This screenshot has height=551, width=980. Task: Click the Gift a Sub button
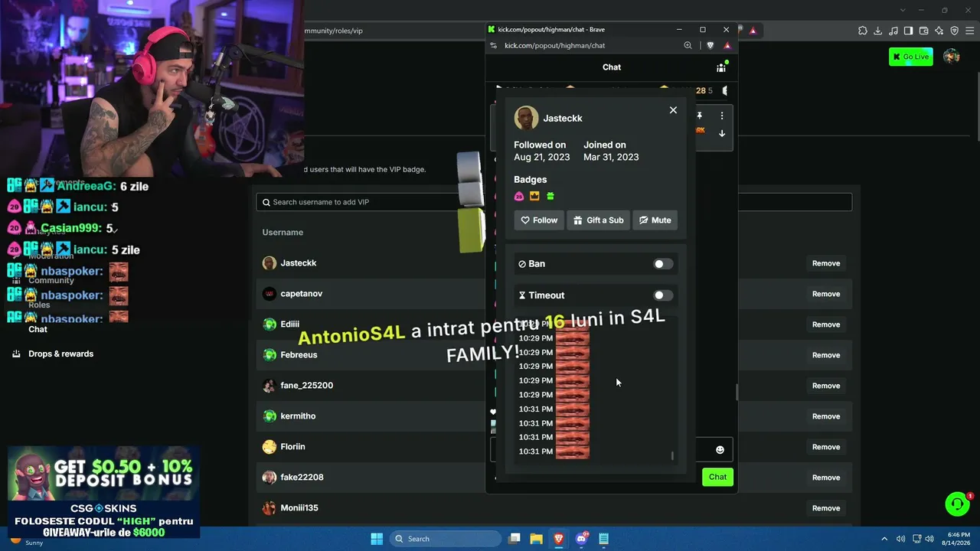point(599,220)
